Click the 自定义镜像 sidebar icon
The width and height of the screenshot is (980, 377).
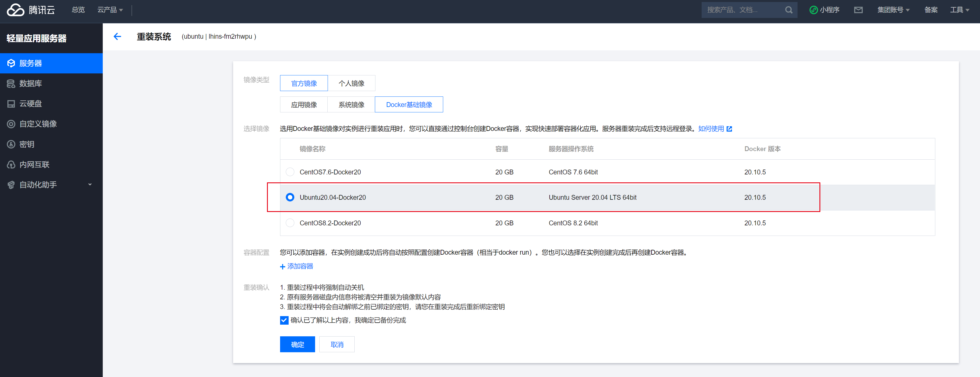(x=11, y=124)
